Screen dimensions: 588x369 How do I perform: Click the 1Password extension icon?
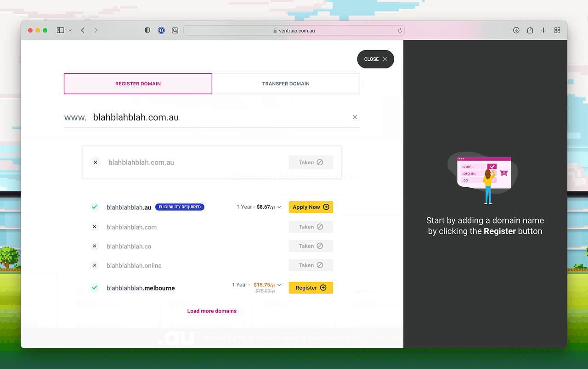[x=161, y=30]
